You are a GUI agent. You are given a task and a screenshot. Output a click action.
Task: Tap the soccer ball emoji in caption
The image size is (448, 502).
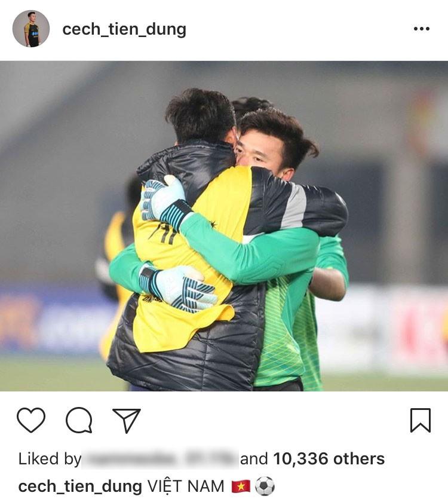(265, 486)
